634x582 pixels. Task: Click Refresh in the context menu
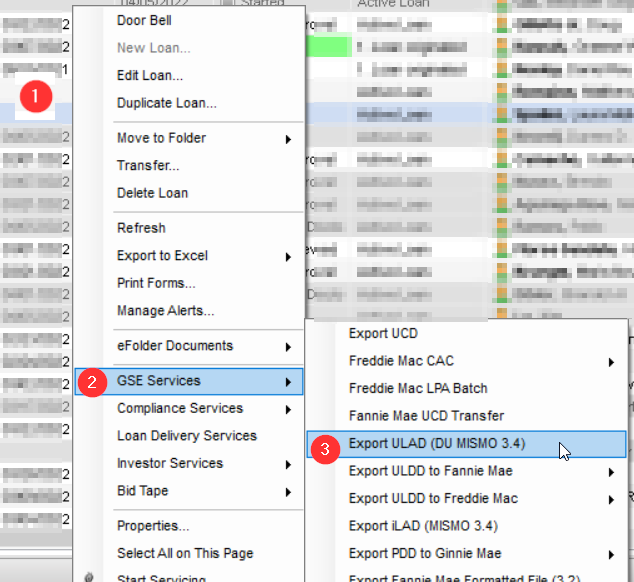pyautogui.click(x=188, y=228)
